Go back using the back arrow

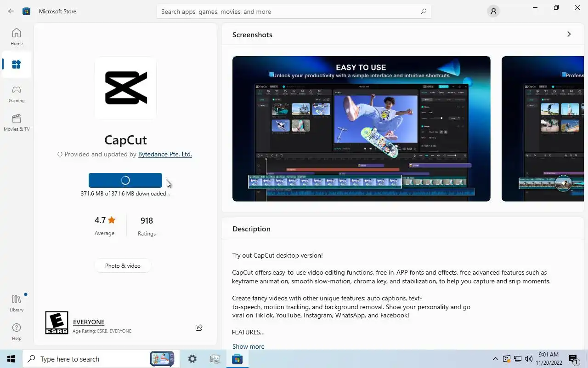coord(11,11)
